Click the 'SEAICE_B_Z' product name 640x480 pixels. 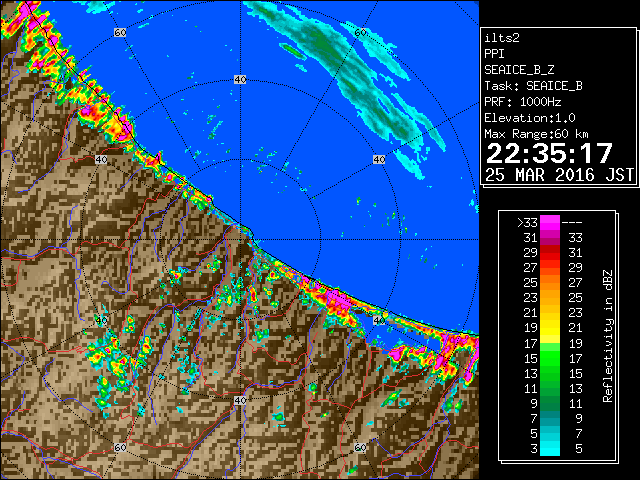pos(519,70)
